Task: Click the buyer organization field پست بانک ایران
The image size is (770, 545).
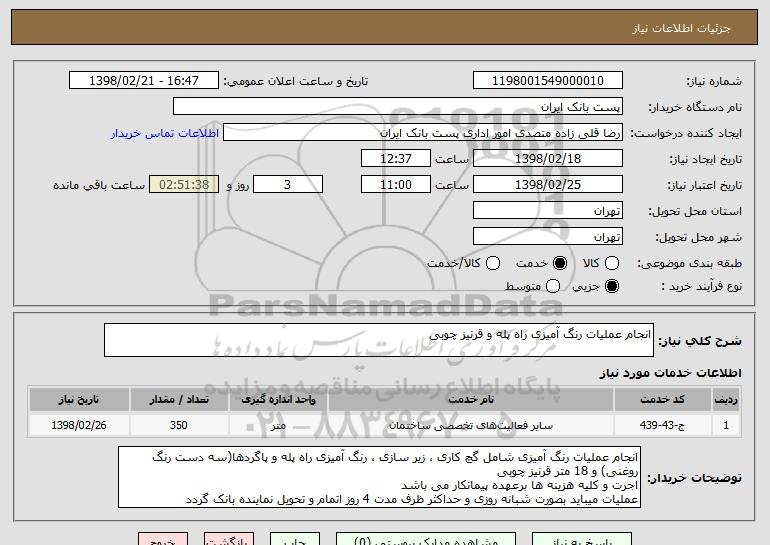Action: tap(398, 107)
